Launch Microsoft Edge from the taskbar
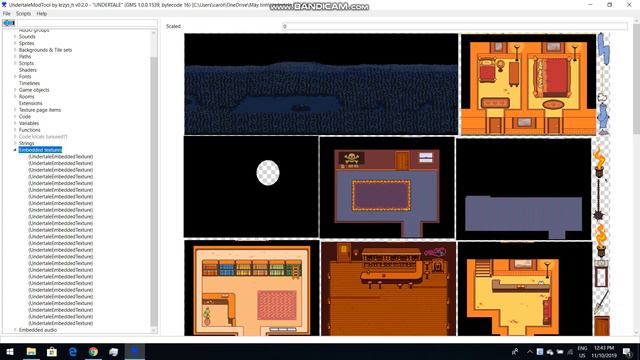 73,352
